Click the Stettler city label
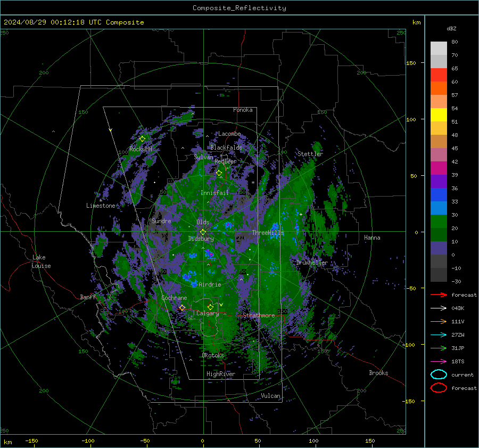Screen dimensions: 479x448 click(310, 154)
